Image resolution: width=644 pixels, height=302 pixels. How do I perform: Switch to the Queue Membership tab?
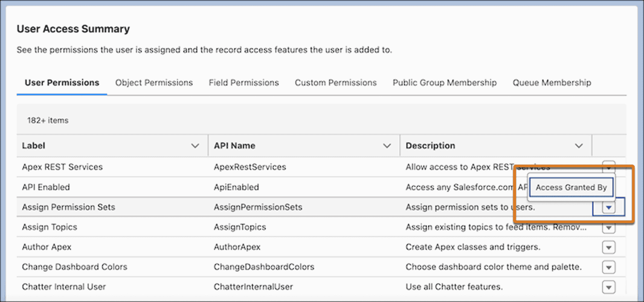tap(552, 83)
